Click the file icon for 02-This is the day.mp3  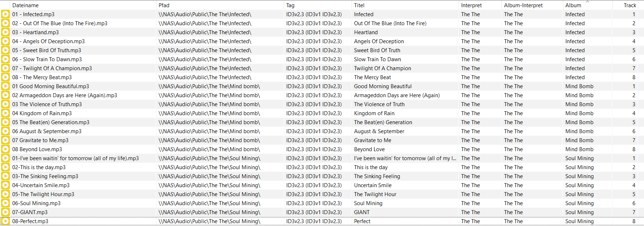click(5, 167)
